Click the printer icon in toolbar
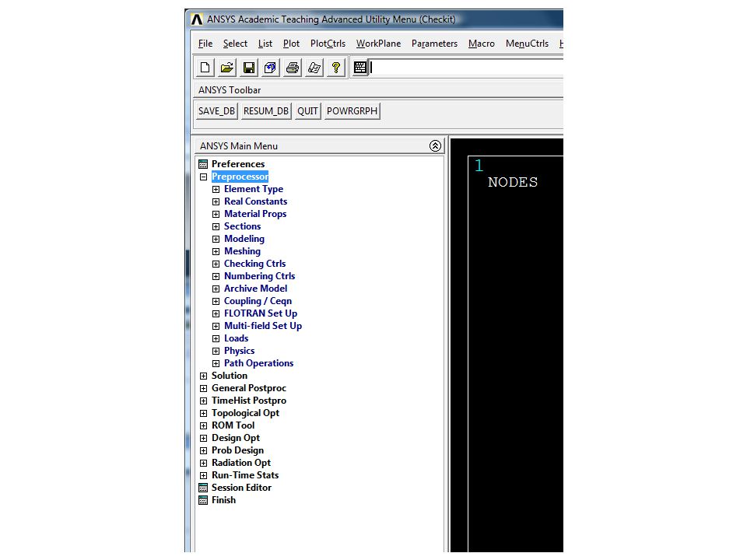 (x=292, y=68)
